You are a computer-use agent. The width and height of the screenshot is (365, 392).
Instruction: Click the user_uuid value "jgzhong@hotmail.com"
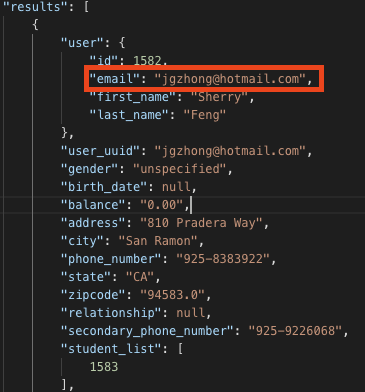[x=230, y=151]
